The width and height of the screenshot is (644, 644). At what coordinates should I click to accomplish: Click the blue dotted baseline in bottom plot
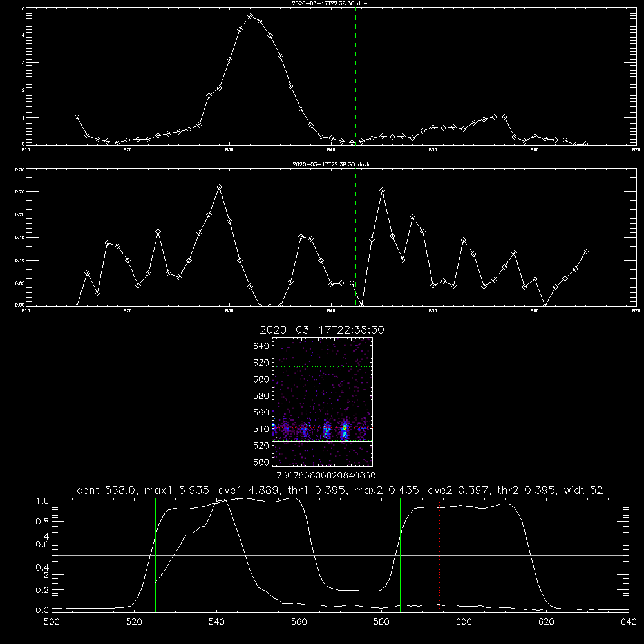tap(340, 605)
